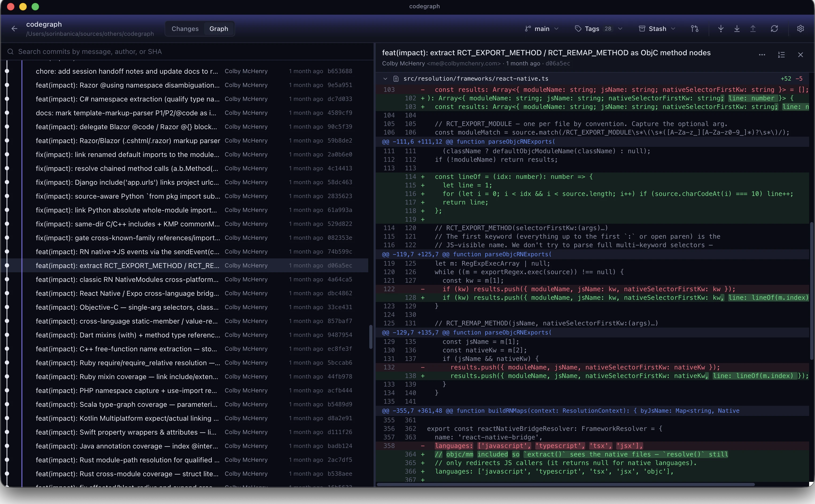Select commit dbc4862 React Native / Expo
815x504 pixels.
(x=184, y=293)
